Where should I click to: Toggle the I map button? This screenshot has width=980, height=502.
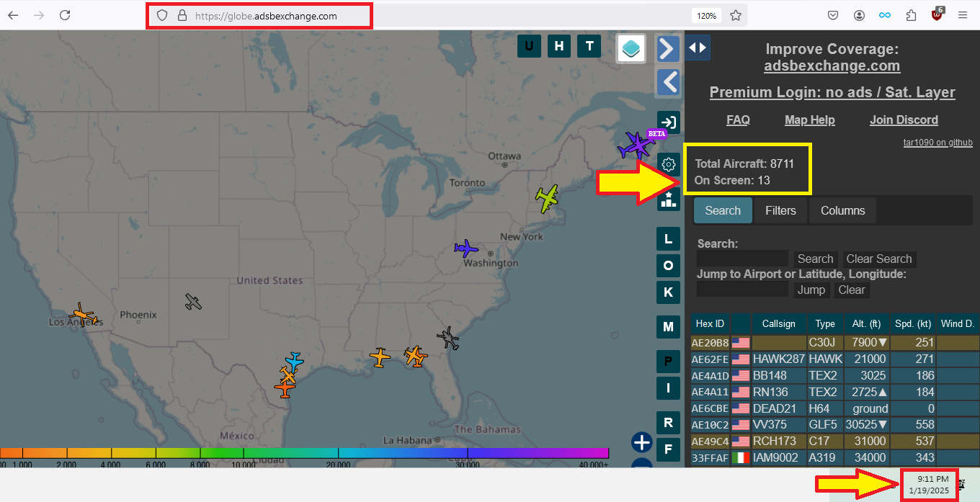pyautogui.click(x=668, y=388)
